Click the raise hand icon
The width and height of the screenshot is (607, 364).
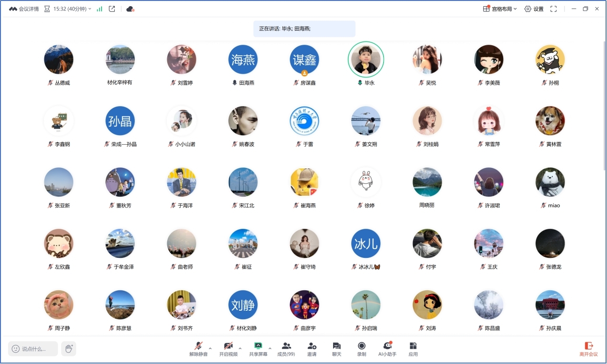pos(69,349)
